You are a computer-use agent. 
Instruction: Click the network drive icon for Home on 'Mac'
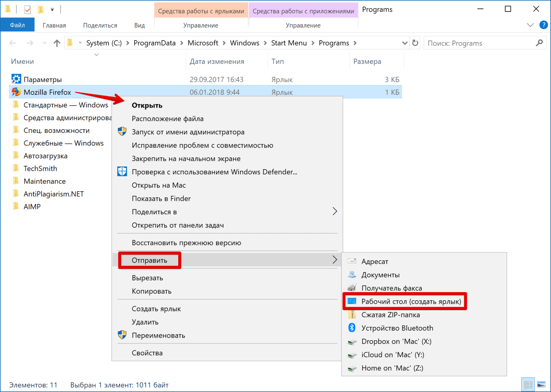pos(352,368)
